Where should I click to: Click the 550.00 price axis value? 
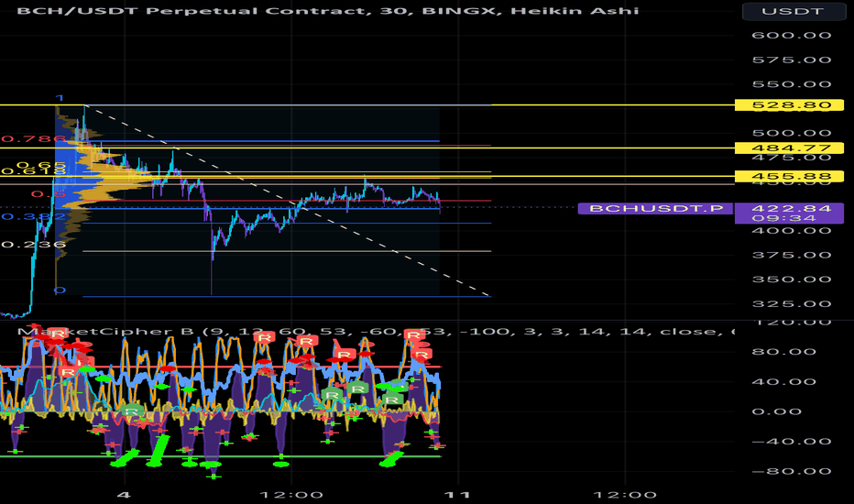[792, 84]
